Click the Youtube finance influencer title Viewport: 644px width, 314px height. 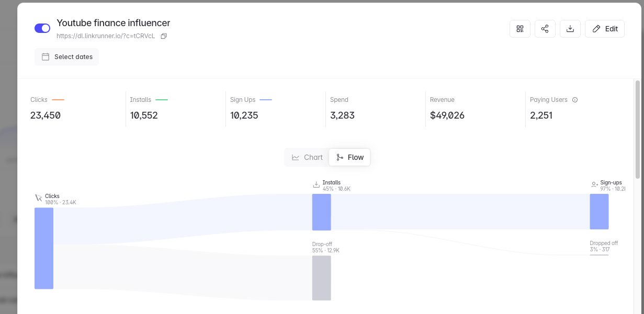[114, 23]
